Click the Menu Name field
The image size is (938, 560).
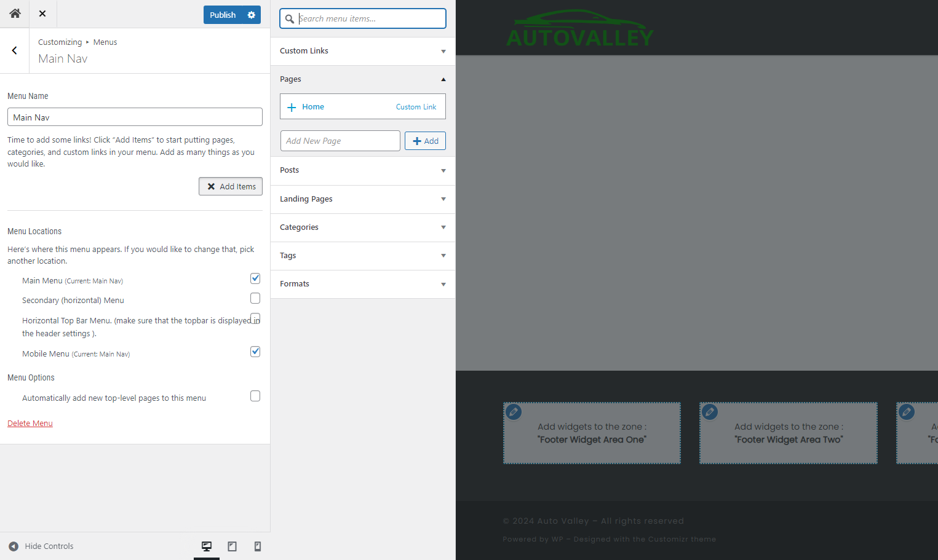135,117
